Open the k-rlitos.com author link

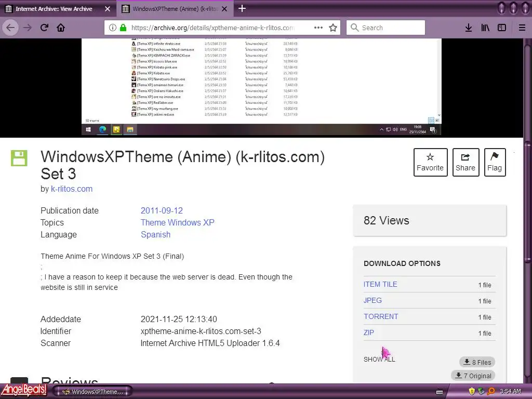tap(72, 189)
